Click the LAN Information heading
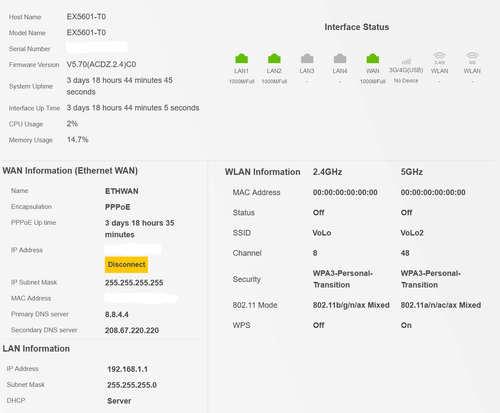Image resolution: width=500 pixels, height=413 pixels. click(36, 349)
